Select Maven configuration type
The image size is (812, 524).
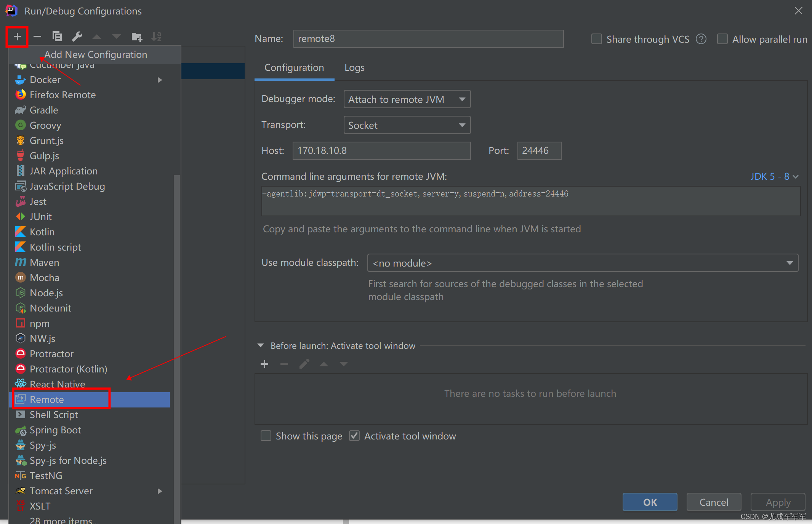click(89, 262)
